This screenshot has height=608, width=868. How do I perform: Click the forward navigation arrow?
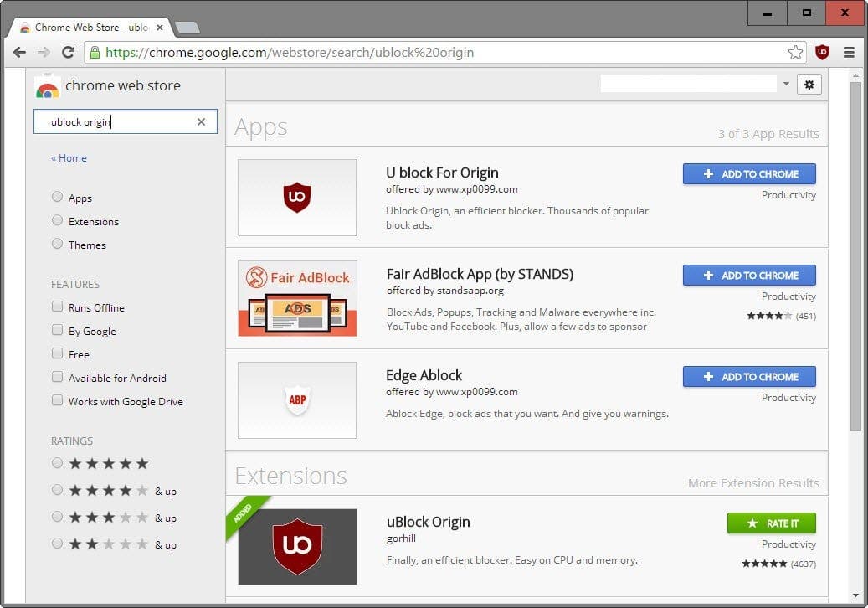[x=44, y=52]
